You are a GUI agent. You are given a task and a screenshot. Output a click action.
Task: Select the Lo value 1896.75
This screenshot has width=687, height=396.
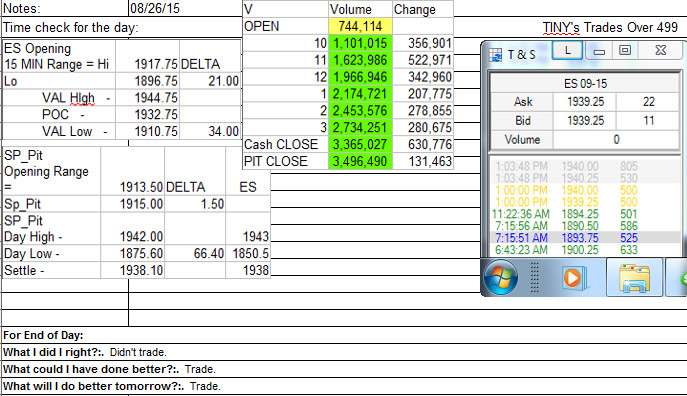(148, 81)
